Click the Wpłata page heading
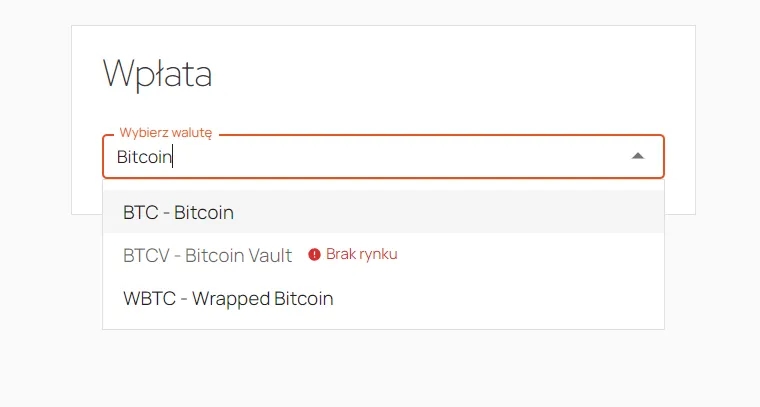Screen dimensions: 760x407 pos(158,74)
